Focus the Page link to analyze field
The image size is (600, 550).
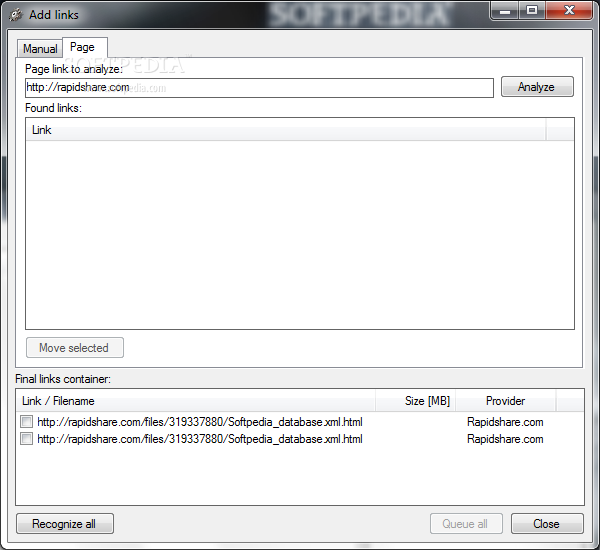[x=259, y=88]
